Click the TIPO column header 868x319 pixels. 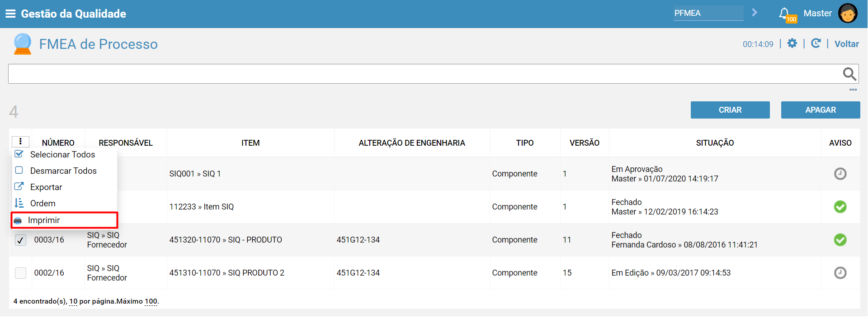(x=525, y=143)
